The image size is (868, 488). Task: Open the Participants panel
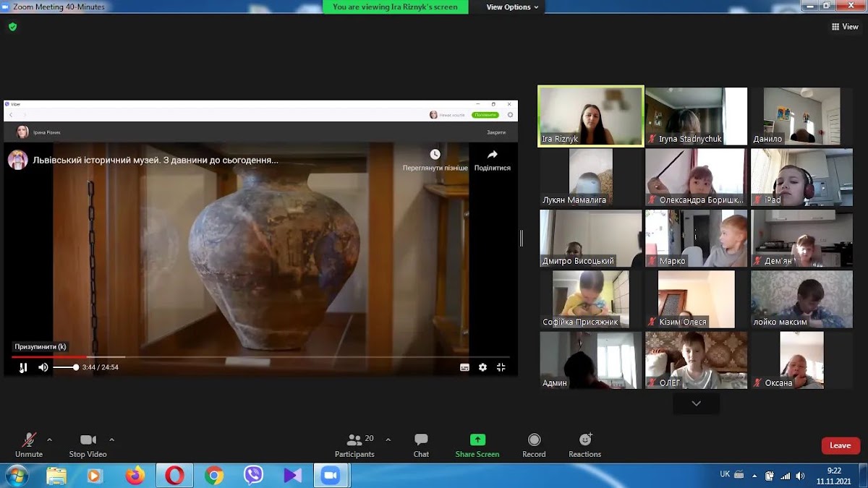[x=354, y=445]
